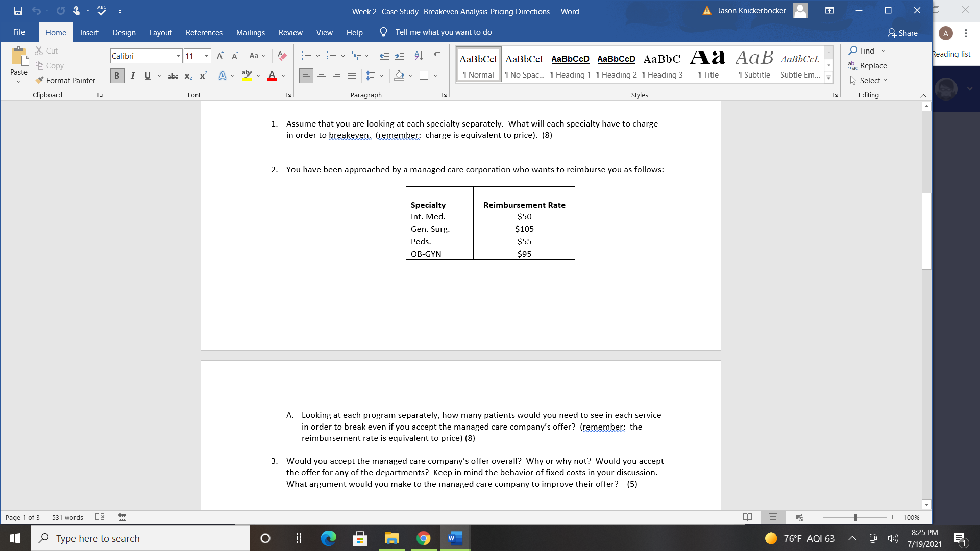
Task: Apply subscript formatting
Action: coord(187,76)
